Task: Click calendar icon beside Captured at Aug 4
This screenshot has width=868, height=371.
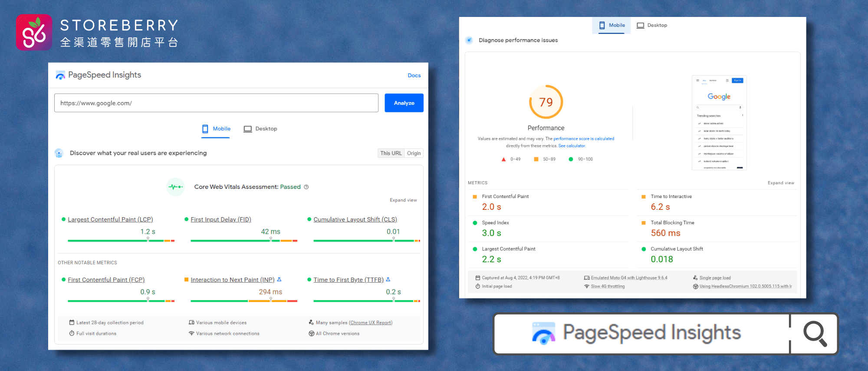Action: [478, 278]
